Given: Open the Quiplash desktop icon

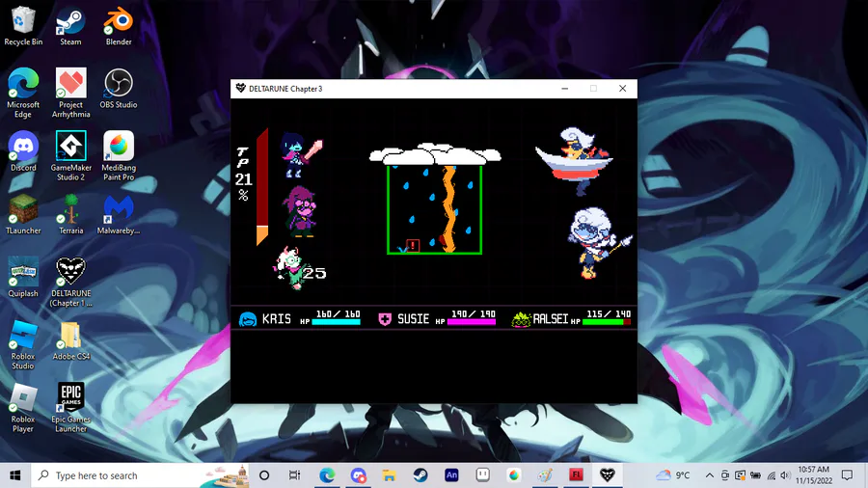Looking at the screenshot, I should tap(23, 277).
